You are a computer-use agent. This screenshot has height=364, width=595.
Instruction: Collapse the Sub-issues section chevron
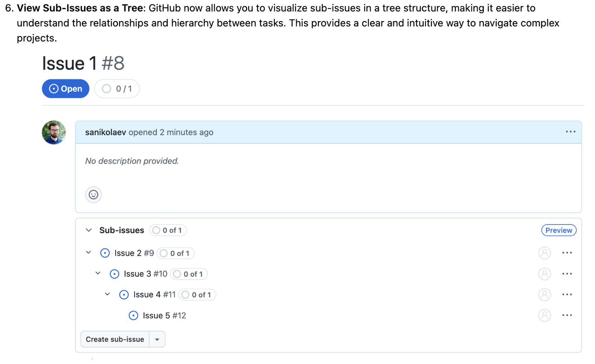pos(88,230)
